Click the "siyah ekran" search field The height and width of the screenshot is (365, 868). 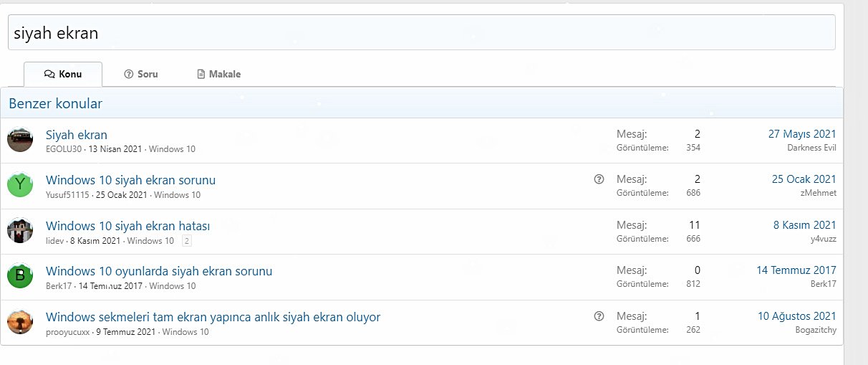point(421,33)
